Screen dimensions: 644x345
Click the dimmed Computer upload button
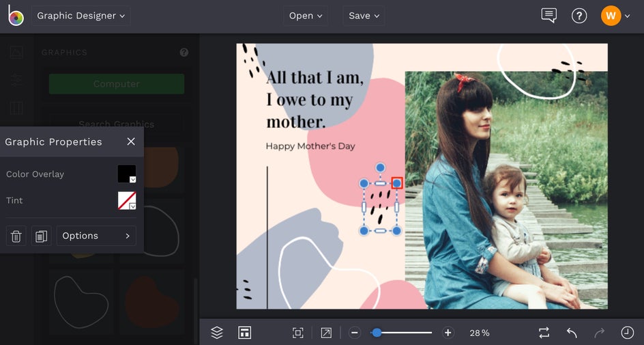[x=117, y=84]
